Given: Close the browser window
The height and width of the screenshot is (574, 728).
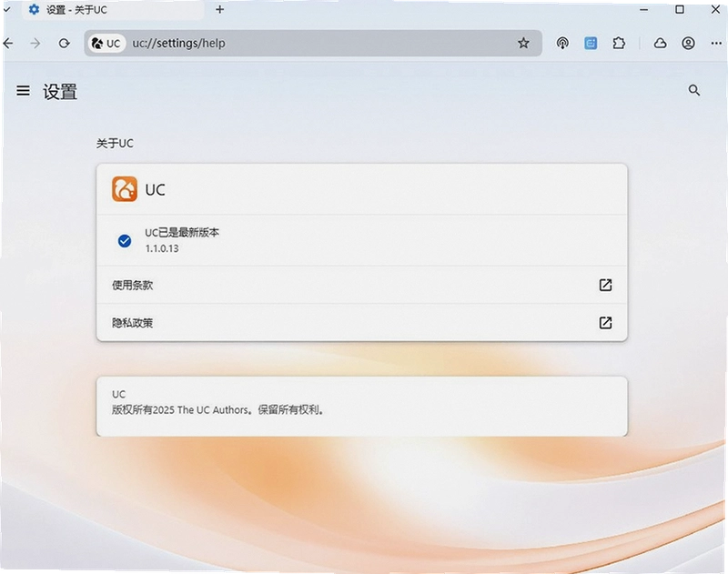Looking at the screenshot, I should 715,9.
